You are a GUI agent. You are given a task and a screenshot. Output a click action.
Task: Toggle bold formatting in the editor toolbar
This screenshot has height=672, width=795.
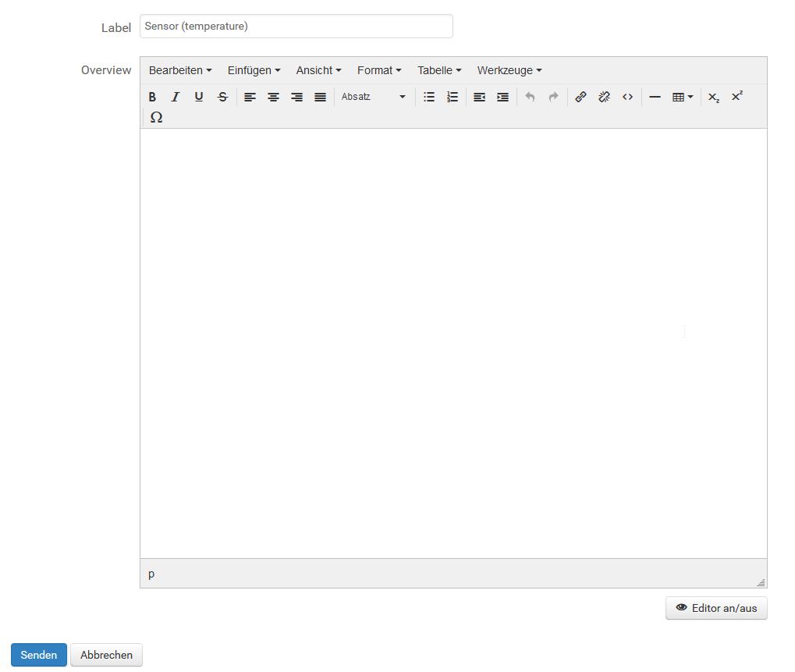point(152,98)
